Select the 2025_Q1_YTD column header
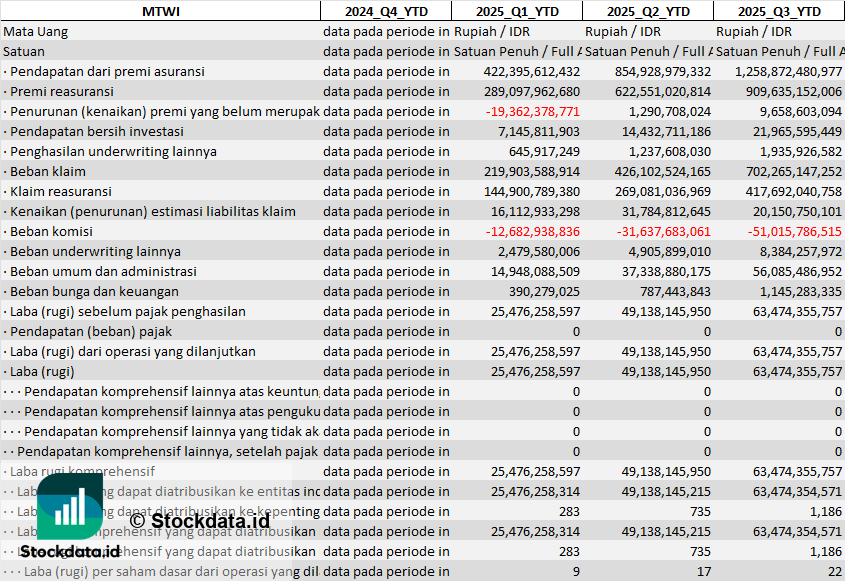 pos(517,11)
